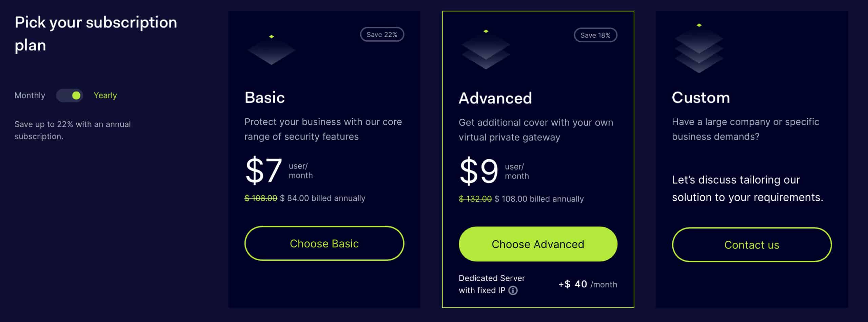The height and width of the screenshot is (322, 868).
Task: Click the Advanced plan title
Action: pyautogui.click(x=495, y=98)
